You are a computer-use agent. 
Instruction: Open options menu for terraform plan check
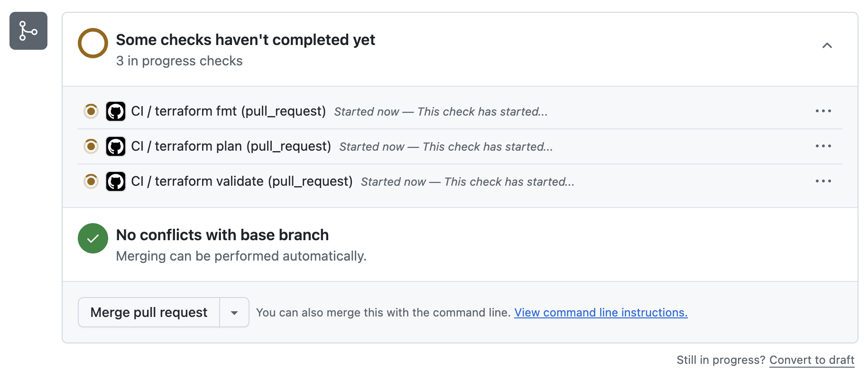(x=823, y=146)
